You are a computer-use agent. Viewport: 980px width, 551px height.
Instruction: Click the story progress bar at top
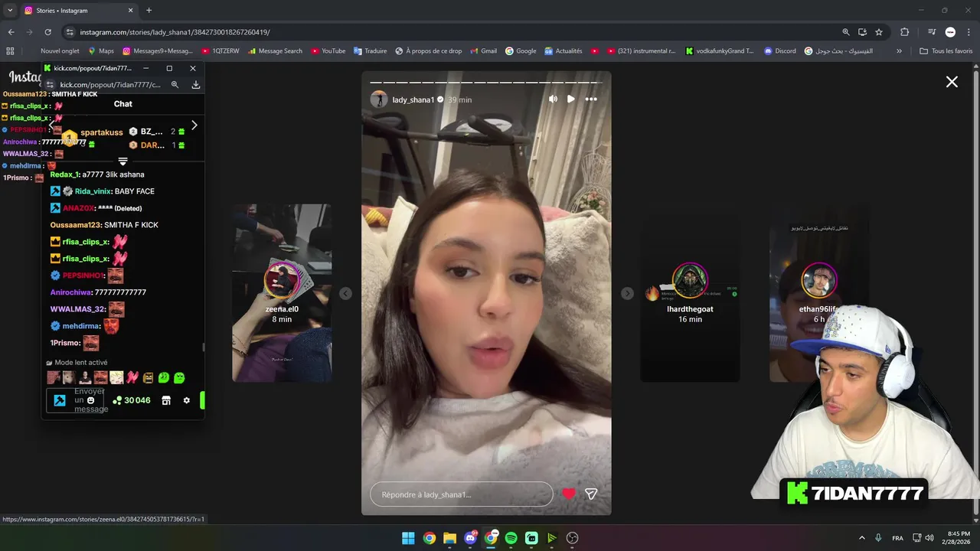click(x=486, y=82)
